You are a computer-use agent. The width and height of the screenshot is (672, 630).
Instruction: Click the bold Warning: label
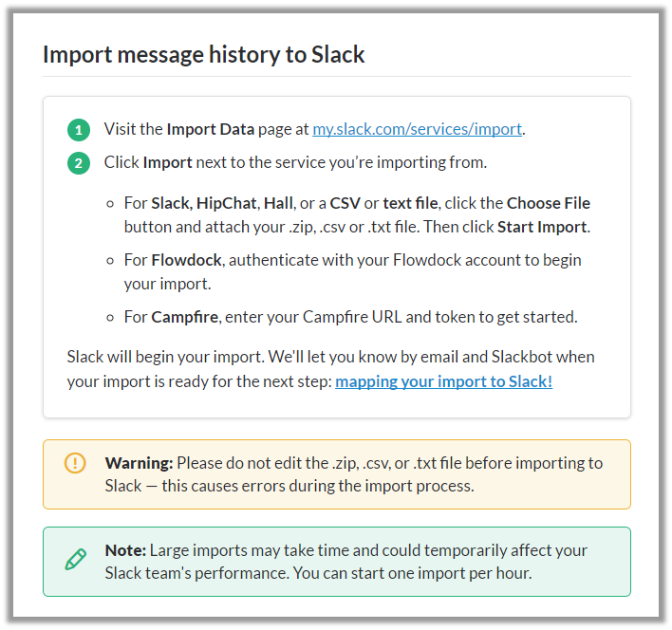(139, 463)
